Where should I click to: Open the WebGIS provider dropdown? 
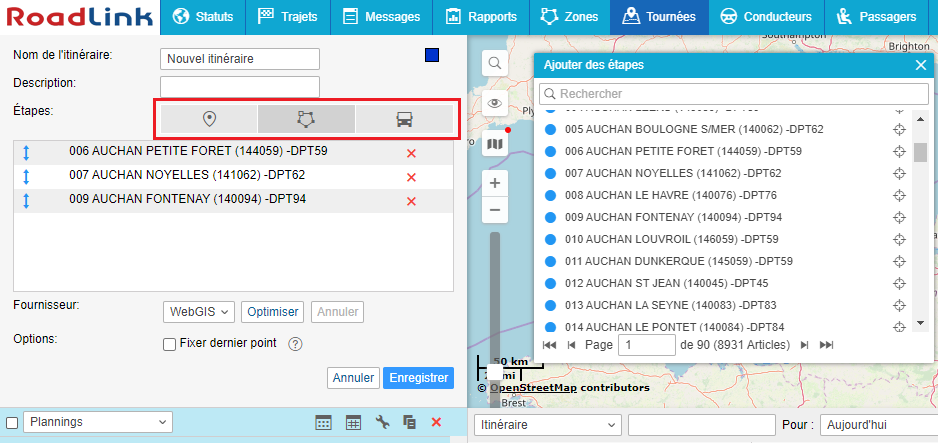[x=199, y=311]
